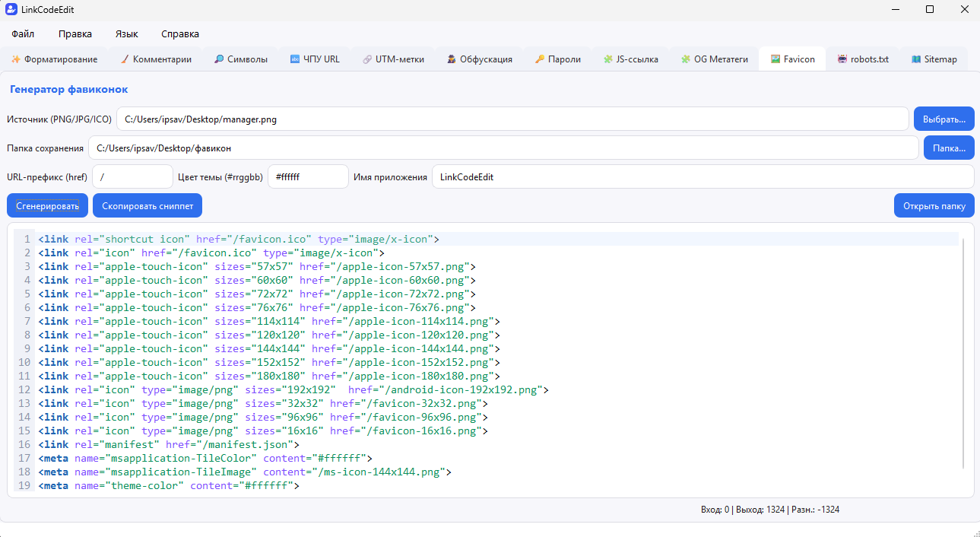Click the apple-icon-144x144.png line
Image resolution: width=980 pixels, height=537 pixels.
(x=269, y=348)
